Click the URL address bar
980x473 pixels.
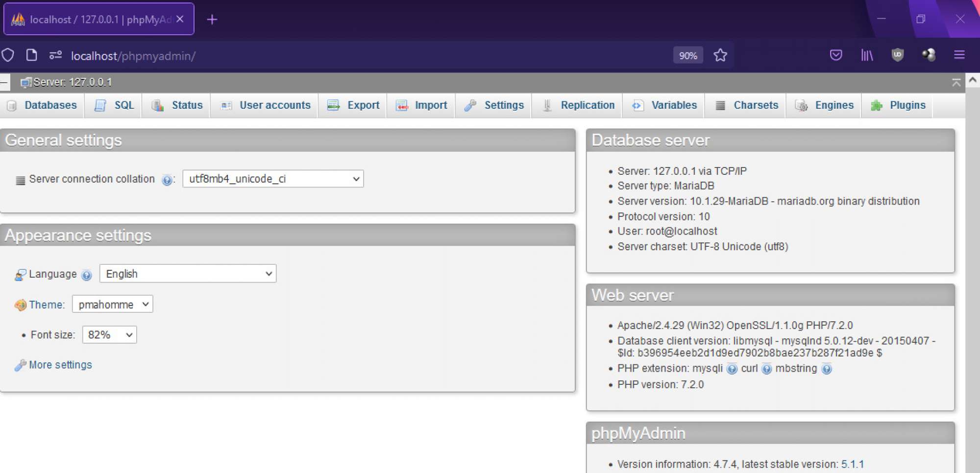[343, 56]
